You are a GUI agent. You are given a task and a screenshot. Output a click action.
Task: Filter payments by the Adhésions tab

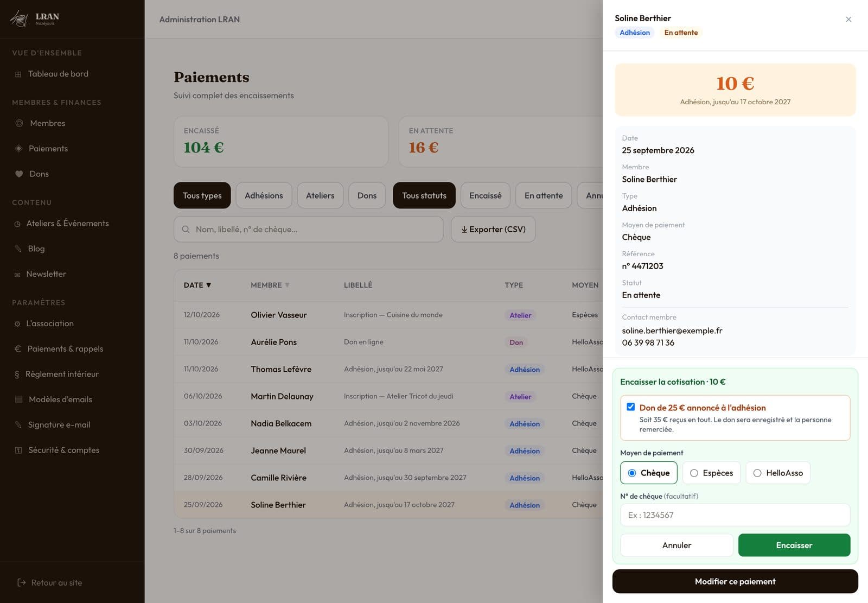click(264, 195)
